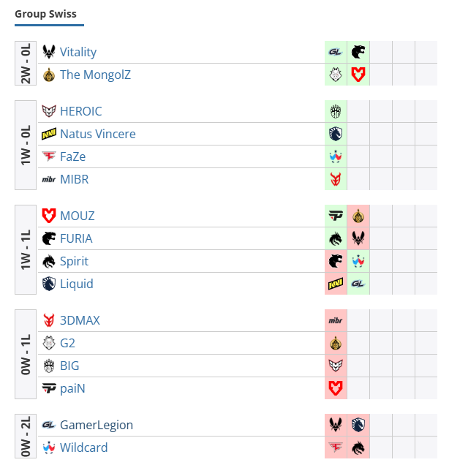Click The MongolZ team name
The width and height of the screenshot is (449, 476).
pos(95,75)
